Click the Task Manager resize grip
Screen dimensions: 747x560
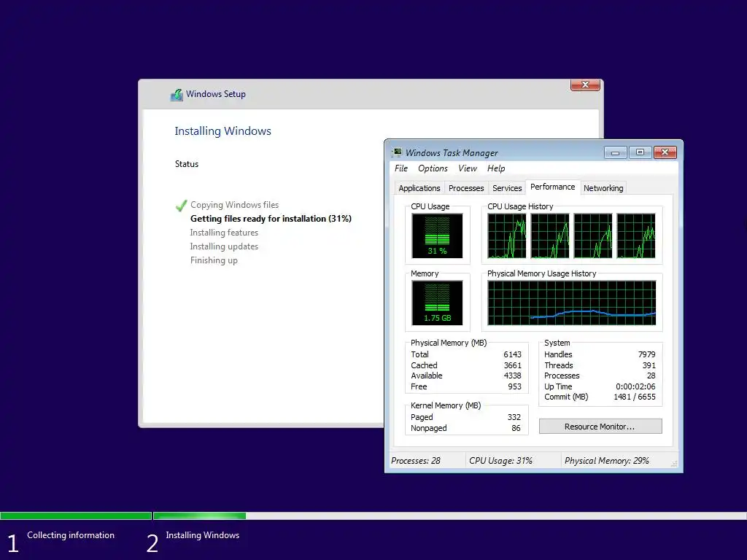point(674,464)
